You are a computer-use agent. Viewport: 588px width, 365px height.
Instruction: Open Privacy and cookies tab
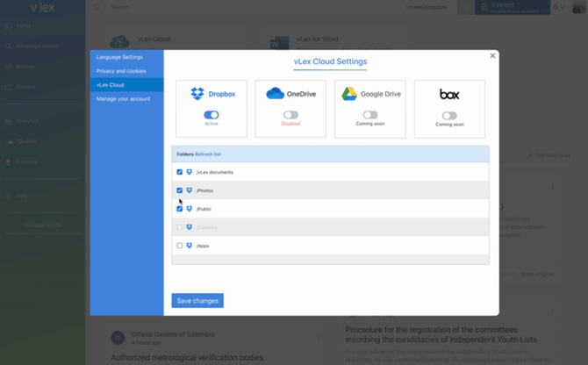[126, 71]
